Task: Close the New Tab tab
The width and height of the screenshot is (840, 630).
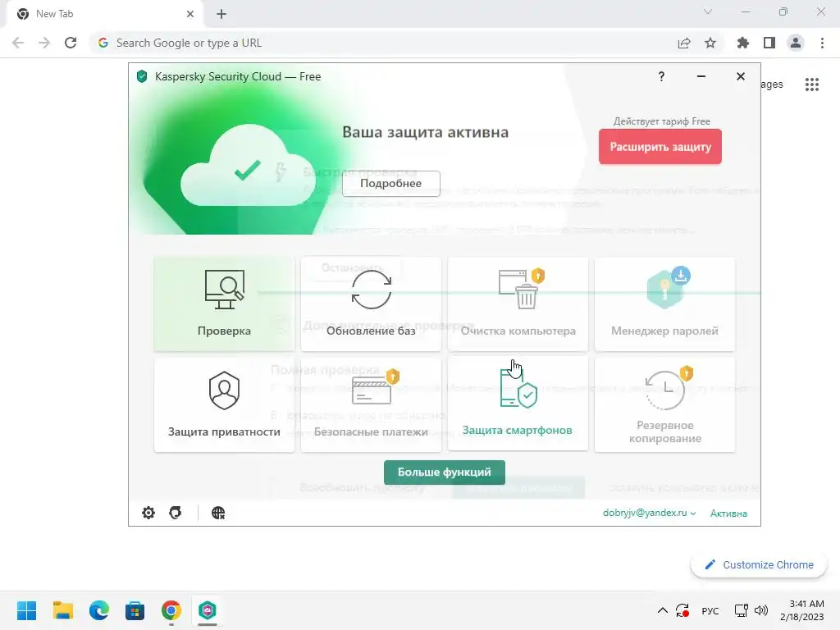Action: point(190,14)
